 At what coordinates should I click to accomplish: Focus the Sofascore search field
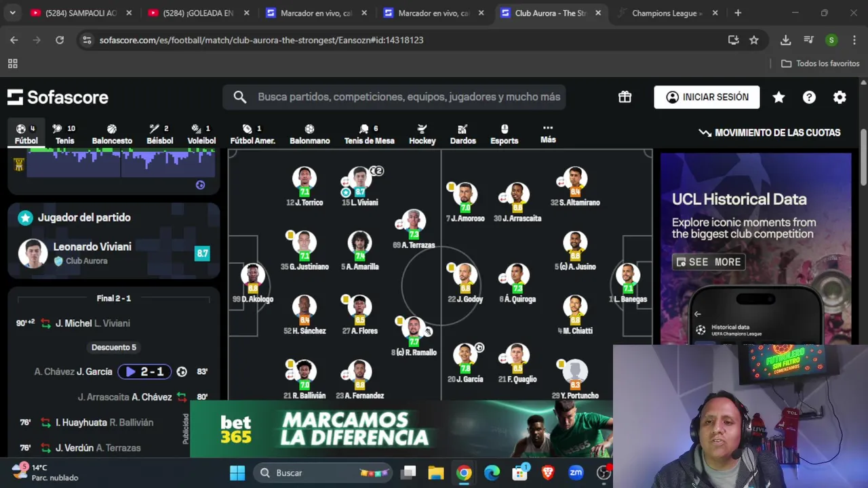(x=394, y=97)
